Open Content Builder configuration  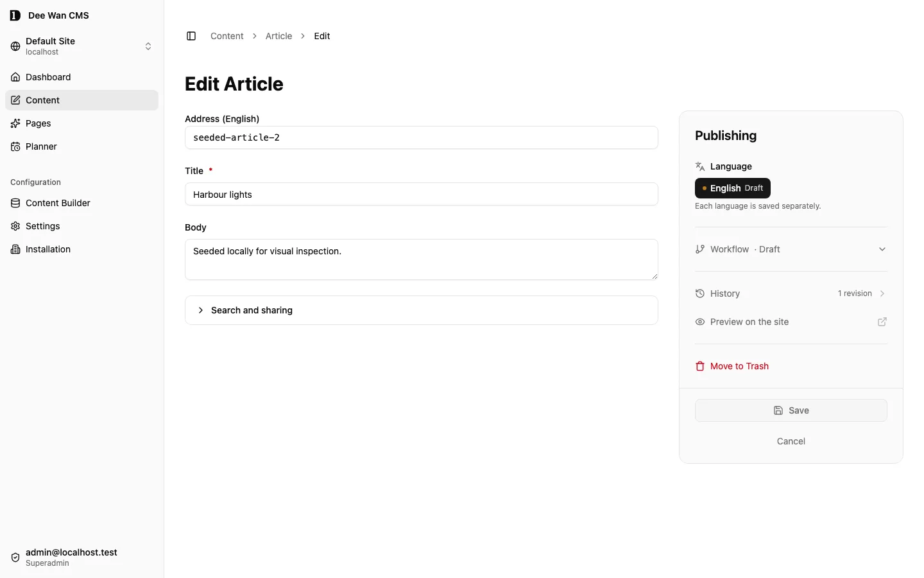click(x=81, y=203)
